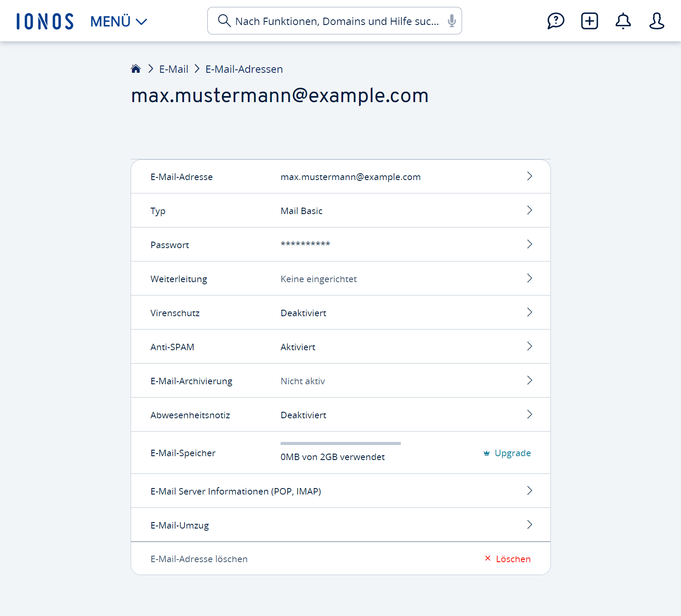Click 'E-Mail Server Informationen (POP, IMAP)' label
The width and height of the screenshot is (681, 616).
coord(236,491)
